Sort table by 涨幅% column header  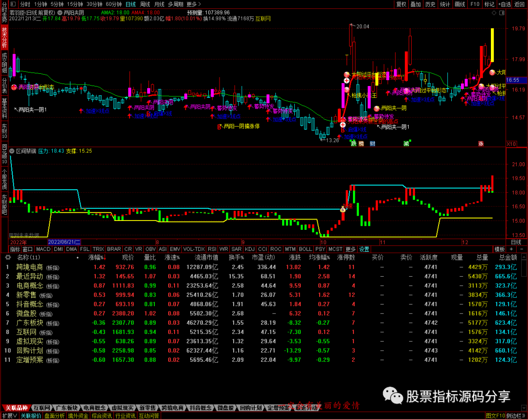tap(97, 257)
